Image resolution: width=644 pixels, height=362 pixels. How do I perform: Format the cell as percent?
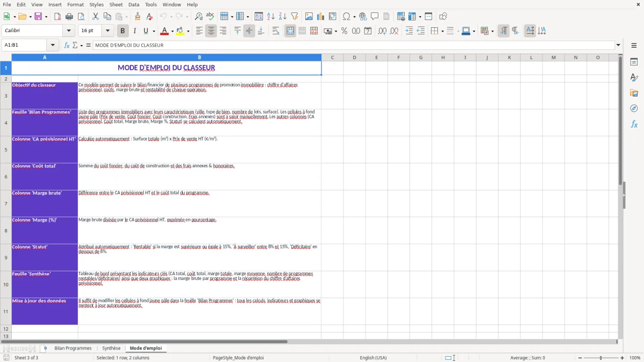pos(344,31)
